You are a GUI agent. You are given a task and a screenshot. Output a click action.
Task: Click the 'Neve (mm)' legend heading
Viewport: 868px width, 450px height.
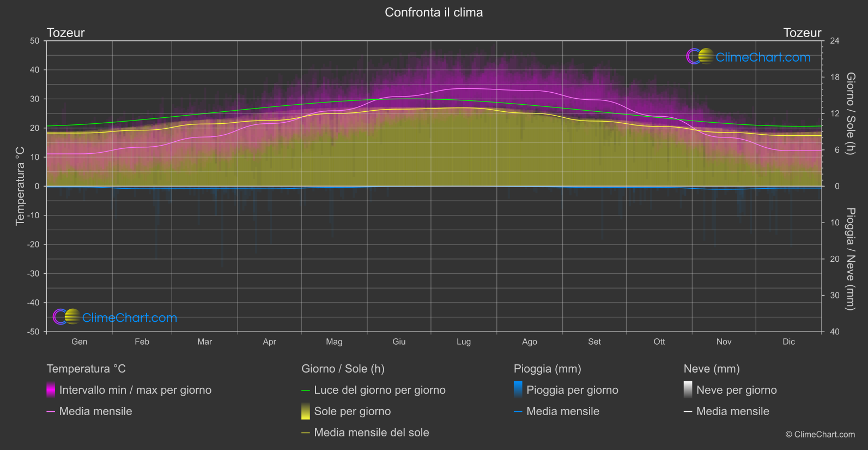click(x=712, y=369)
